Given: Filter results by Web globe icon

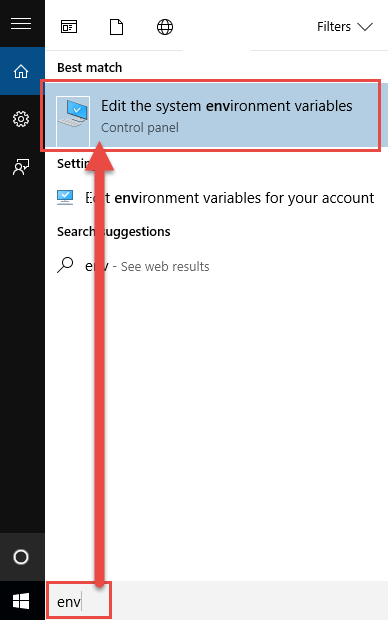Looking at the screenshot, I should (x=165, y=27).
